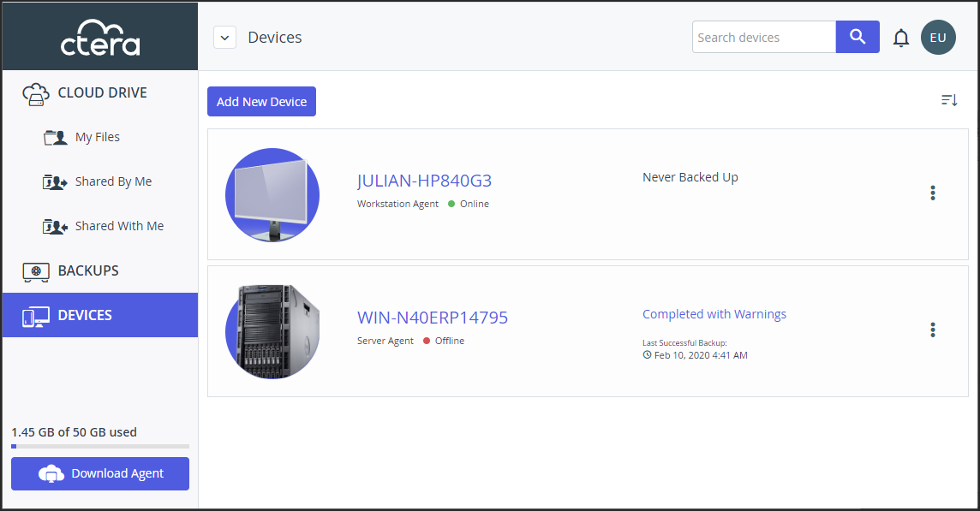Open the sort options icon

(x=948, y=100)
